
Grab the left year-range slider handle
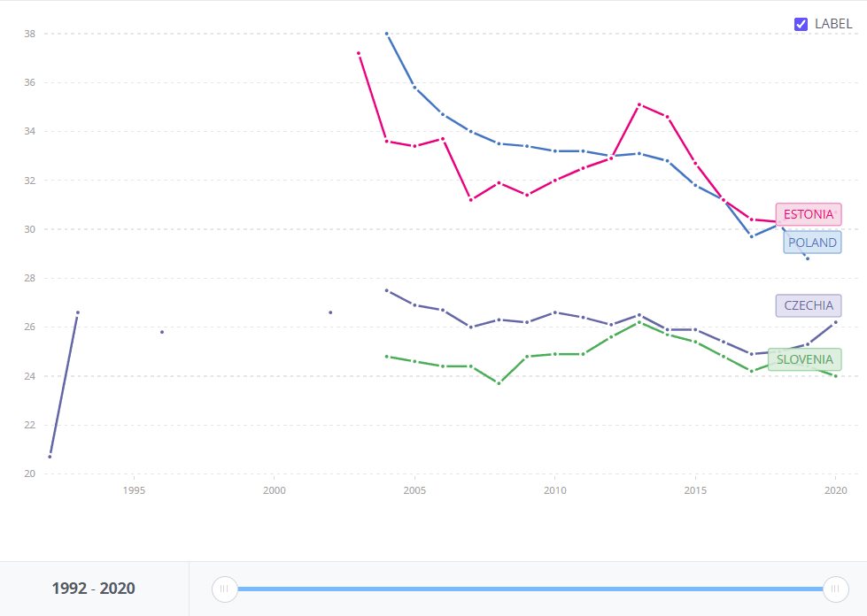pyautogui.click(x=225, y=589)
